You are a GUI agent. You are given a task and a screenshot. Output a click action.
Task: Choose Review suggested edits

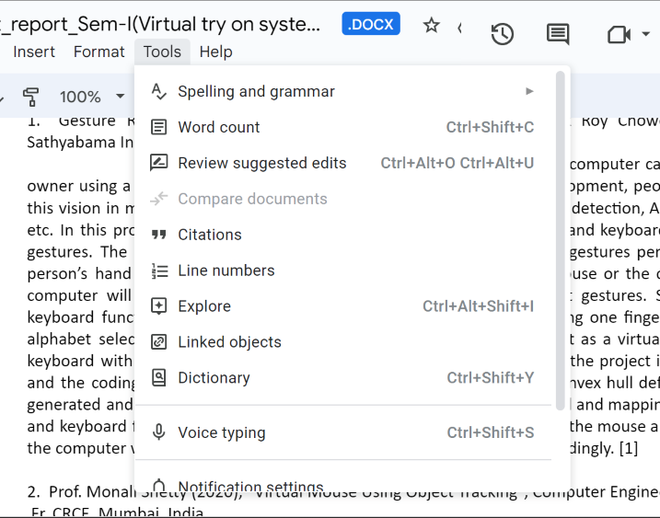[262, 163]
